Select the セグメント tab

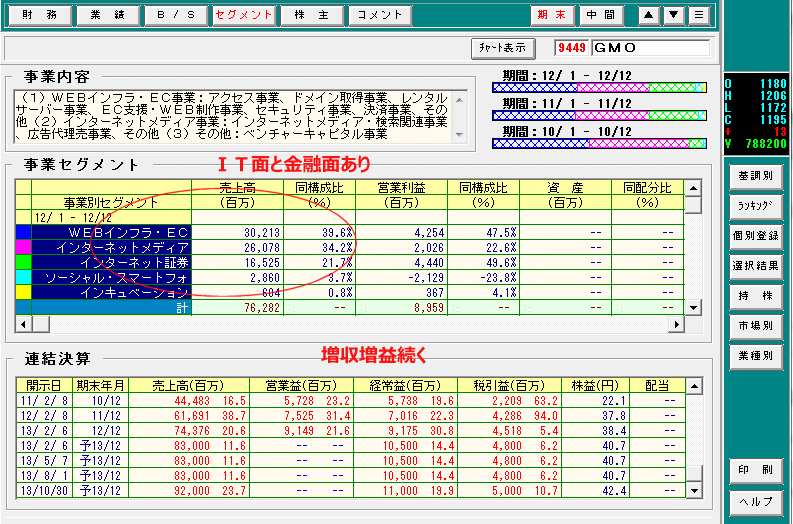point(244,15)
